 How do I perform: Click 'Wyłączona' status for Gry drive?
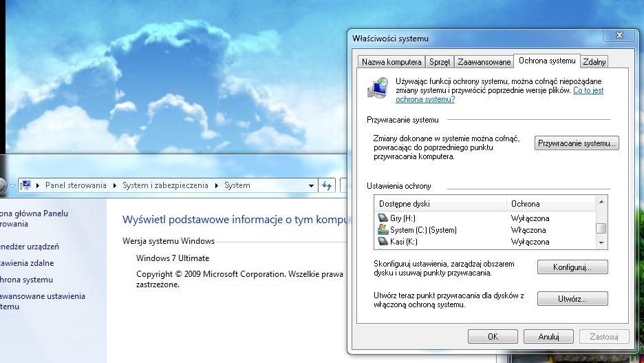(x=530, y=218)
